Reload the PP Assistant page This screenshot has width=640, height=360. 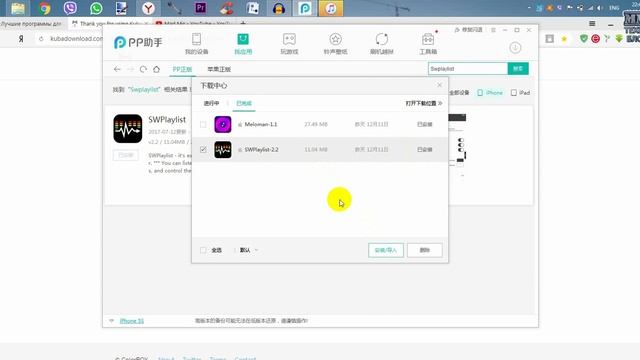coord(143,69)
